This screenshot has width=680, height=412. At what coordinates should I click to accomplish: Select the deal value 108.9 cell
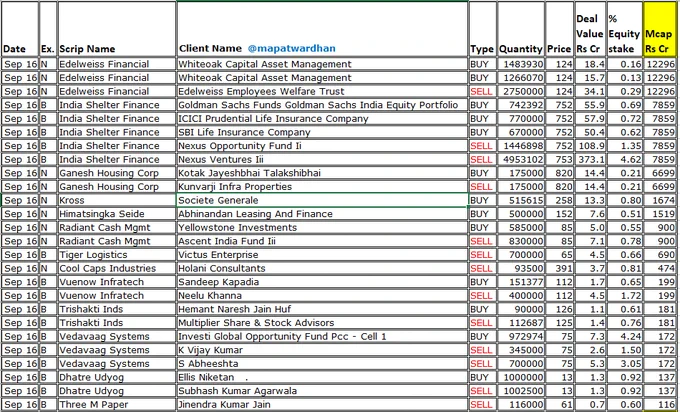click(590, 146)
